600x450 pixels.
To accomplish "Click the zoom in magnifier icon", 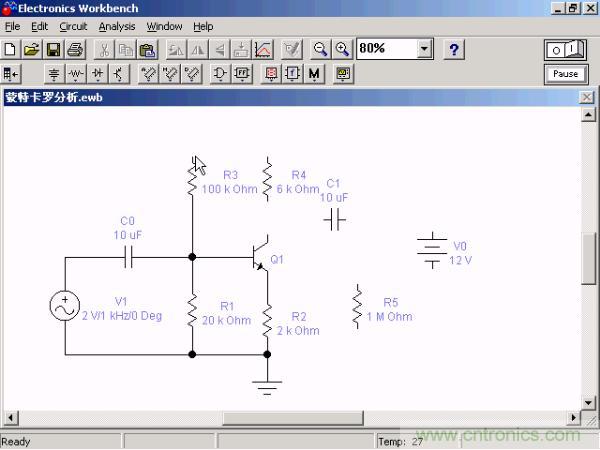I will click(x=342, y=49).
